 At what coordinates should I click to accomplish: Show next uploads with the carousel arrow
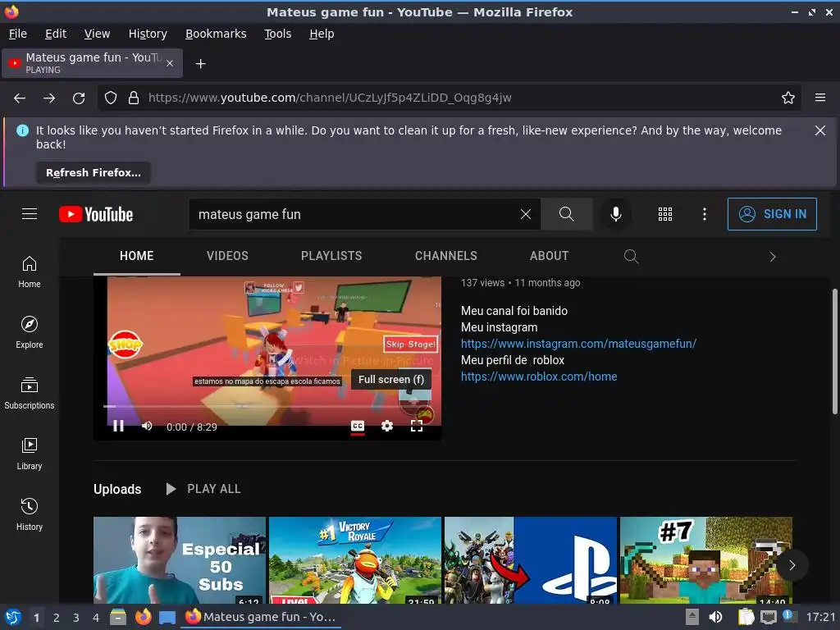[792, 565]
